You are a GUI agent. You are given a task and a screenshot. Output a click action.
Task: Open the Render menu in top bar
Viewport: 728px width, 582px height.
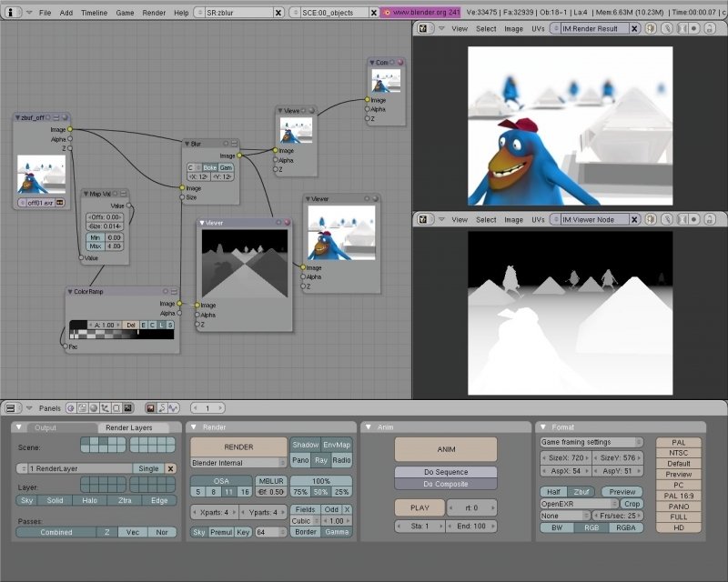[x=154, y=13]
